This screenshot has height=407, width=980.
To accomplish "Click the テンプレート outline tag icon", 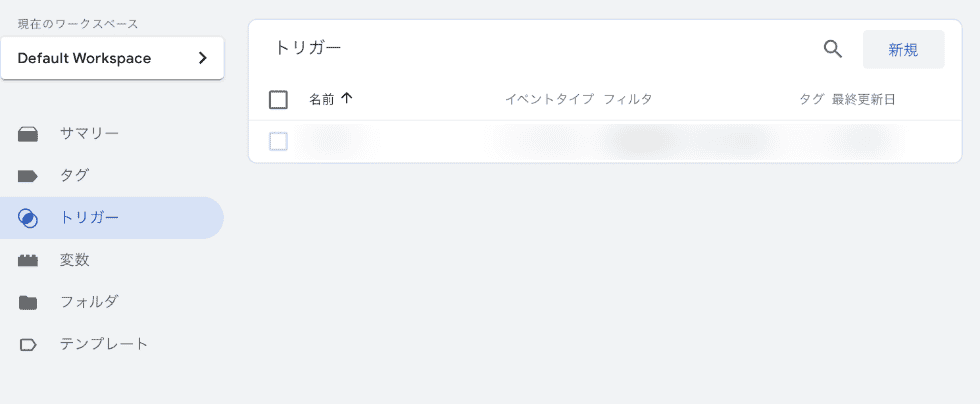I will (x=28, y=344).
